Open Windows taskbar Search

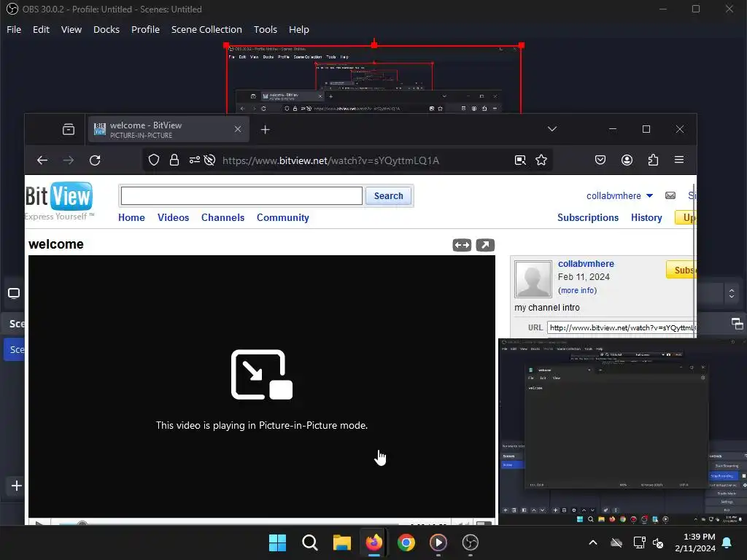(309, 542)
